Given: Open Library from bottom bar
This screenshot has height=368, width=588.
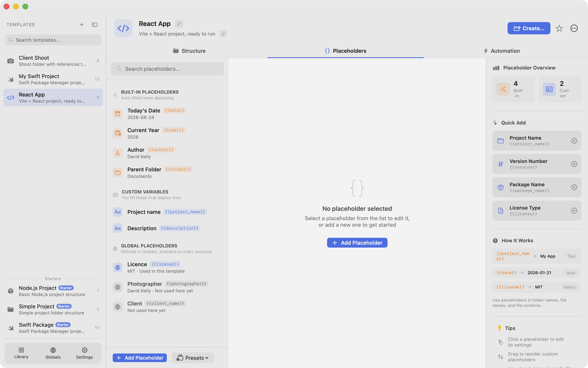Looking at the screenshot, I should click(x=21, y=353).
